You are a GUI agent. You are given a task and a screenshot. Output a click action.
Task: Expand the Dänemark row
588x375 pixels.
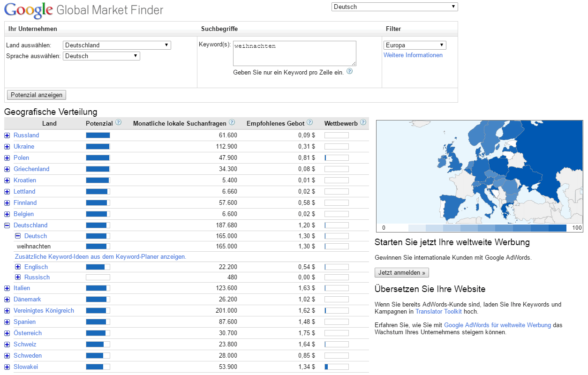[7, 300]
